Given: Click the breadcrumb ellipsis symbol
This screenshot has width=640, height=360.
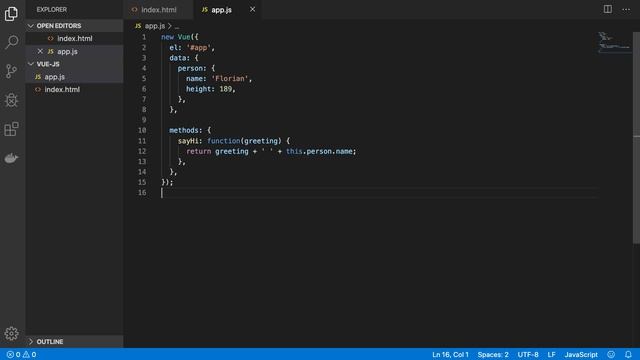Looking at the screenshot, I should 177,26.
